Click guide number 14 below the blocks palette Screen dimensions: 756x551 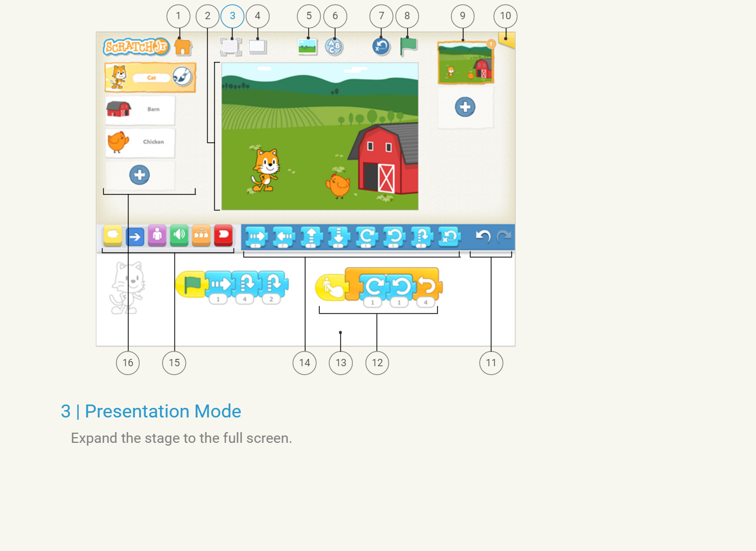(x=305, y=363)
